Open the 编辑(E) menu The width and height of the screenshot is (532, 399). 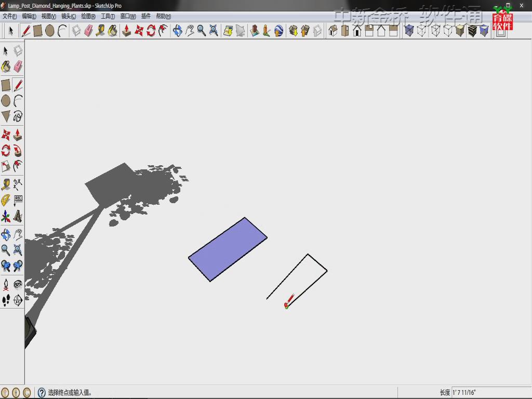click(x=29, y=16)
